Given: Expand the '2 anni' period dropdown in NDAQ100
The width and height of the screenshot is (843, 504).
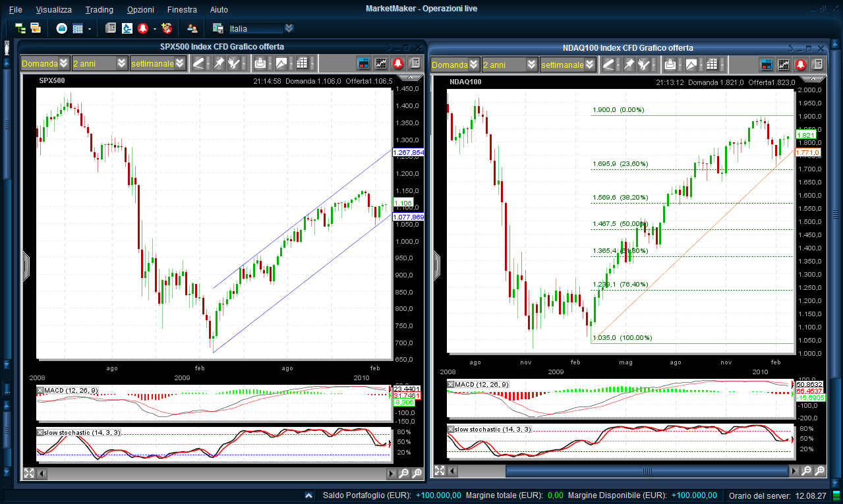Looking at the screenshot, I should [x=531, y=65].
